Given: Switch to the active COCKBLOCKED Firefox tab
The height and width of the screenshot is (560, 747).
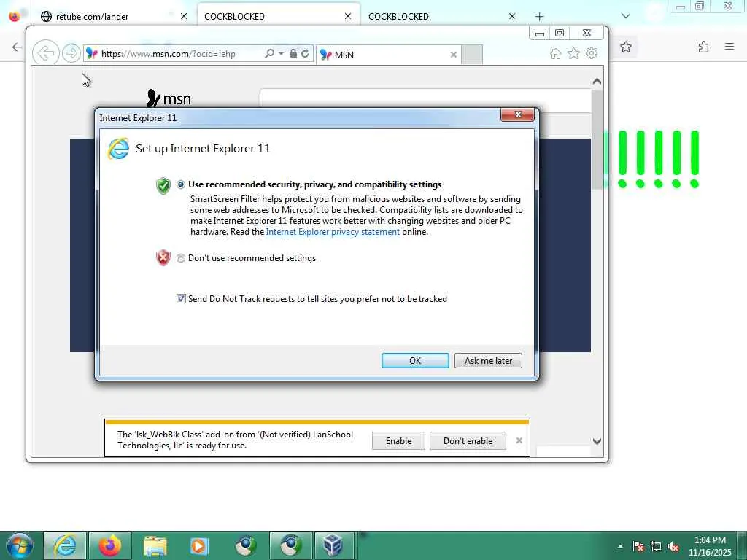Looking at the screenshot, I should (279, 16).
